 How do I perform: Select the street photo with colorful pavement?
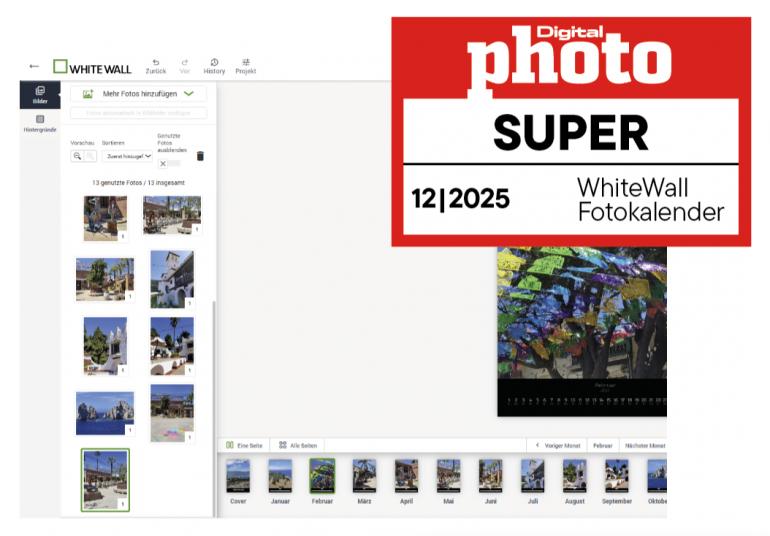pyautogui.click(x=172, y=413)
